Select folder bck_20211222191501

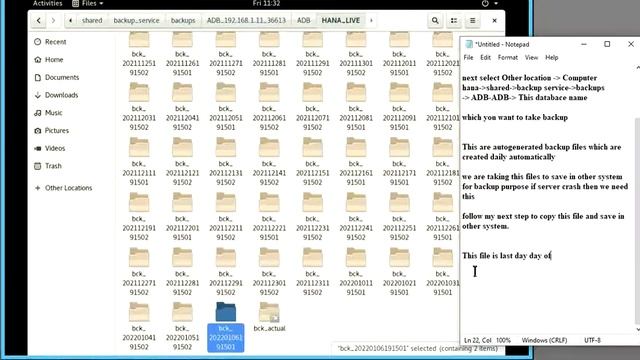(x=269, y=217)
